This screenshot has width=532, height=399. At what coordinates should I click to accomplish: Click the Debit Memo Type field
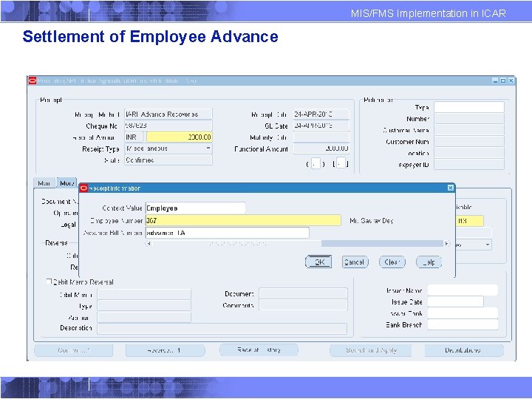144,306
